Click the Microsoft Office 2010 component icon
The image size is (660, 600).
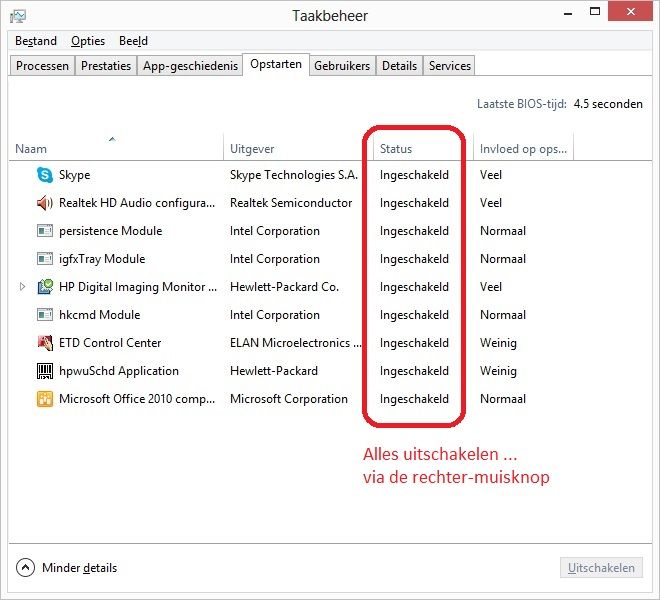[45, 399]
